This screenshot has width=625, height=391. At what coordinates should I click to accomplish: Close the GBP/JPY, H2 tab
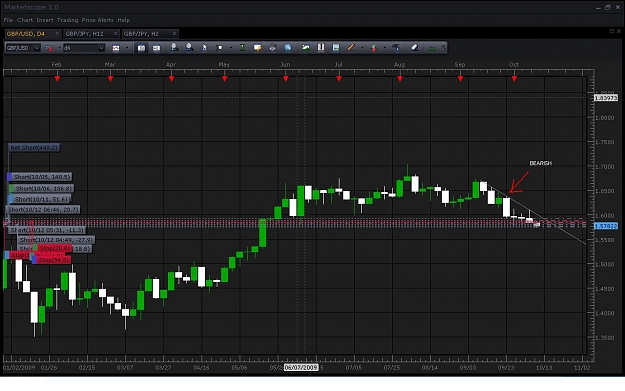click(x=175, y=34)
